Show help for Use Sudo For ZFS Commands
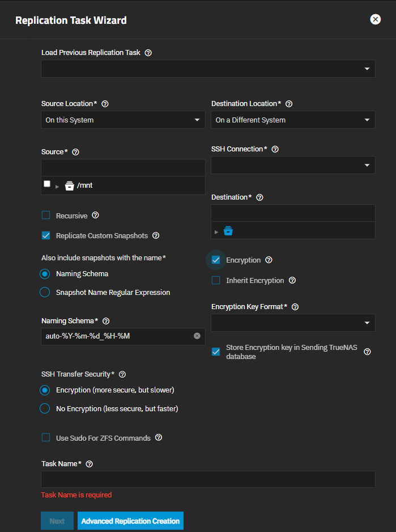This screenshot has width=396, height=532. point(159,438)
